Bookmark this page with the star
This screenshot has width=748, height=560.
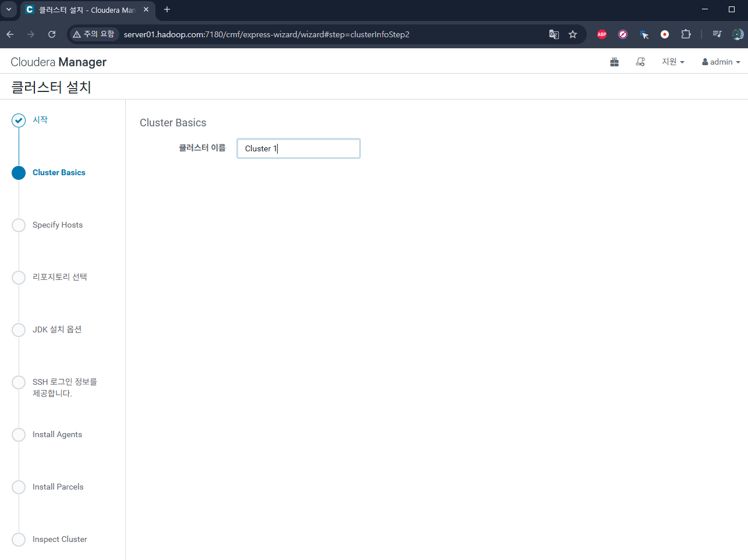[x=573, y=34]
